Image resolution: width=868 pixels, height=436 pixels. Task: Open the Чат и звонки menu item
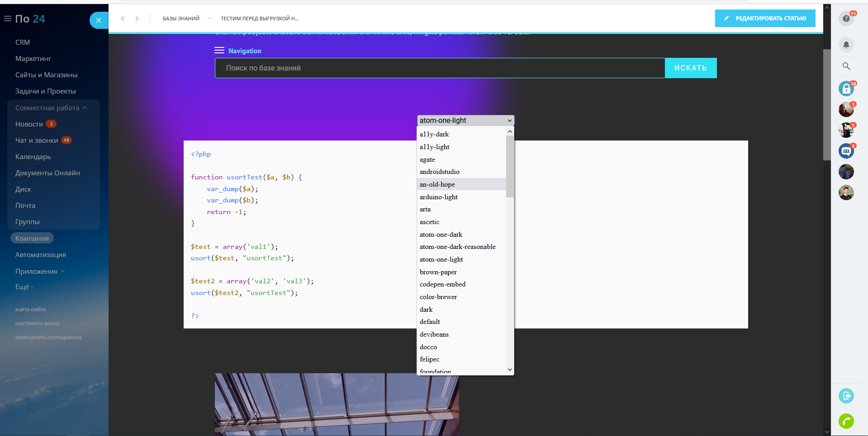click(x=37, y=141)
